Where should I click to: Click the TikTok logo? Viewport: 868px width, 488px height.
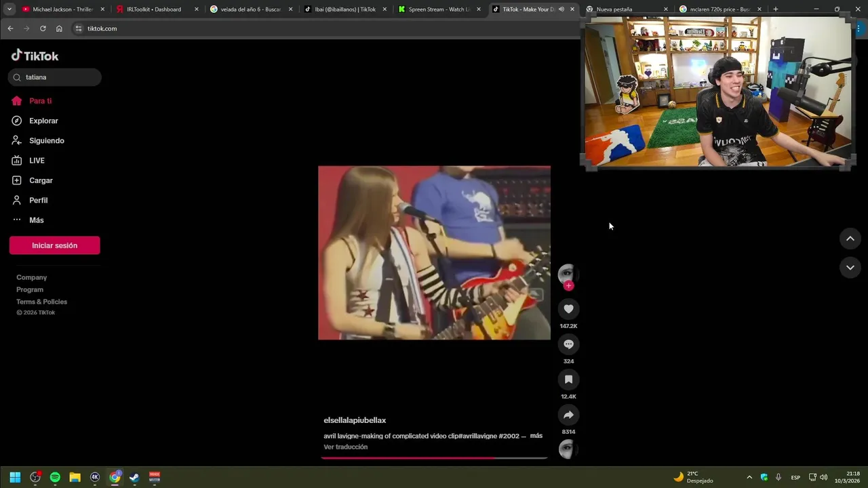point(35,56)
